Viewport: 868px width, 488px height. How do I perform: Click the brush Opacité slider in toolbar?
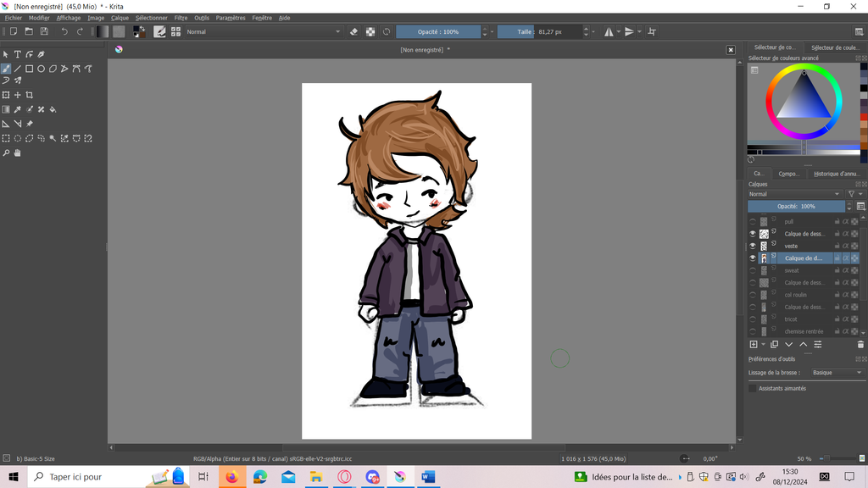(438, 31)
